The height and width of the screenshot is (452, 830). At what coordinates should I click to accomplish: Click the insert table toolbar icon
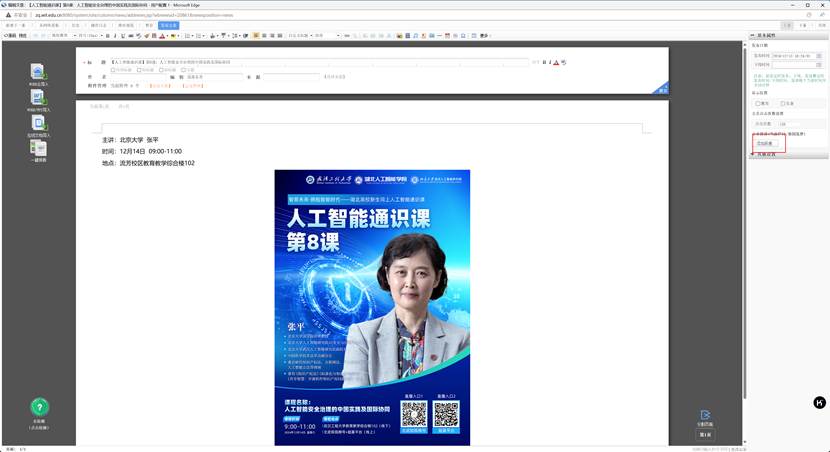pyautogui.click(x=473, y=35)
